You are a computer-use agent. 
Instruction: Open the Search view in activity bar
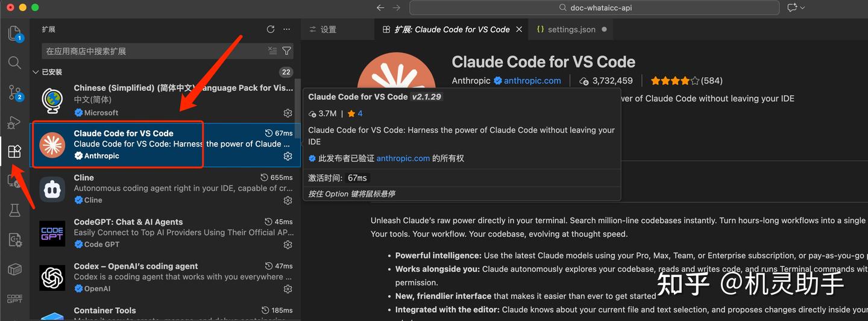[x=14, y=63]
